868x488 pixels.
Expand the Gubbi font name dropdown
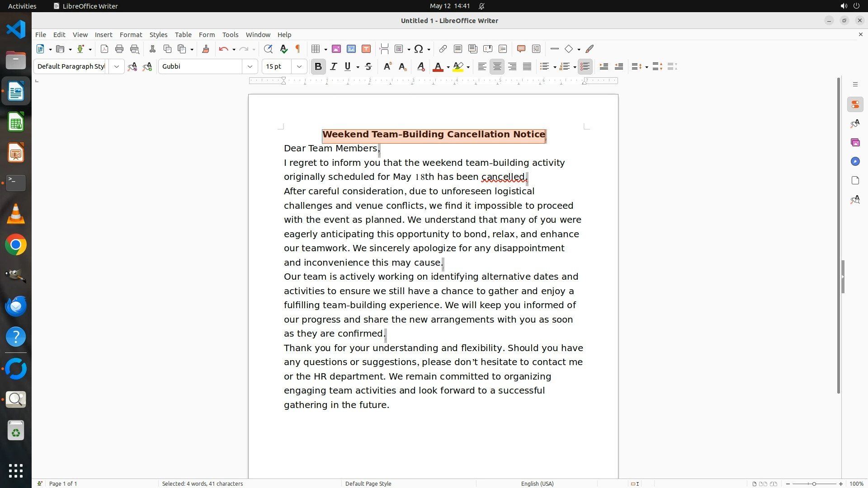[250, 67]
